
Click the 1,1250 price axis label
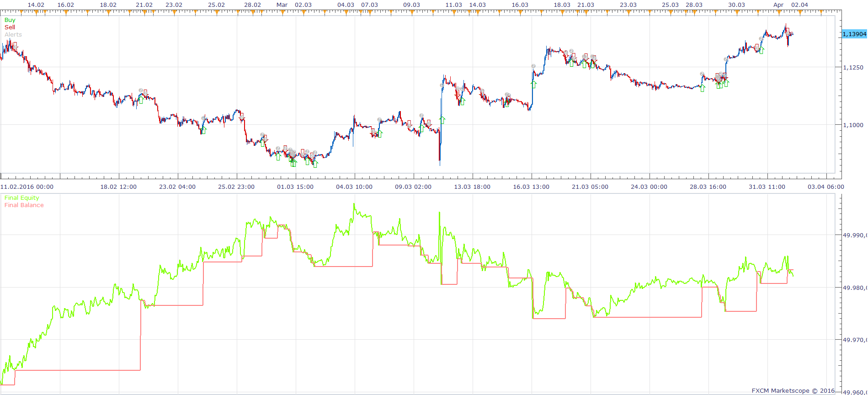pyautogui.click(x=853, y=68)
